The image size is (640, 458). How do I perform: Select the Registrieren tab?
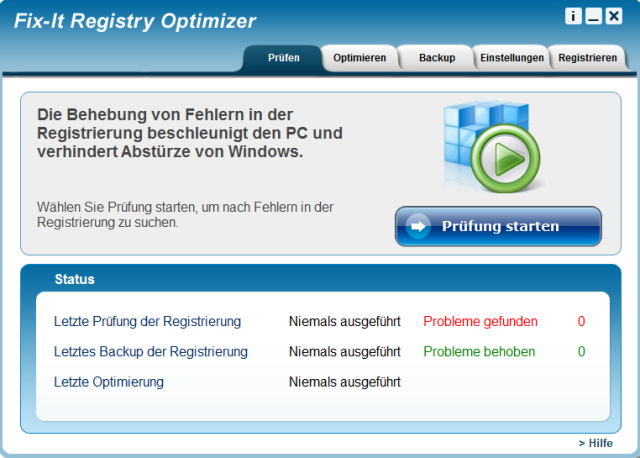[x=587, y=58]
